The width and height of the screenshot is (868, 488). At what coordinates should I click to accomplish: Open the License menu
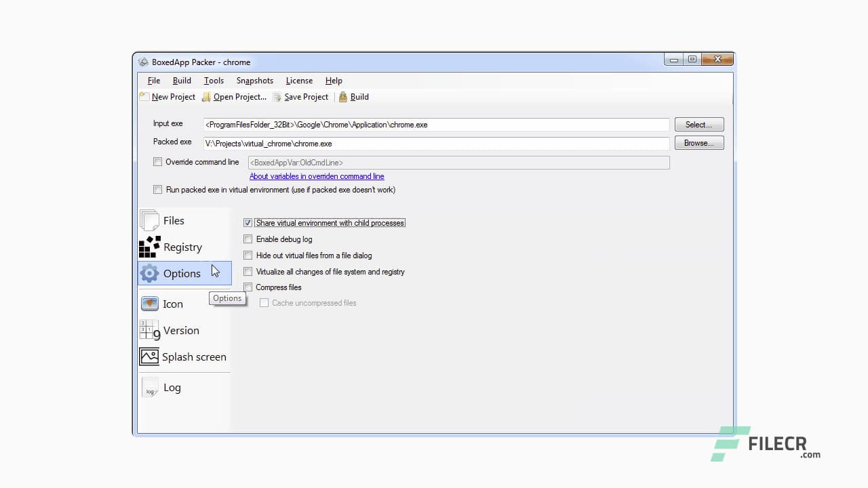[x=299, y=81]
